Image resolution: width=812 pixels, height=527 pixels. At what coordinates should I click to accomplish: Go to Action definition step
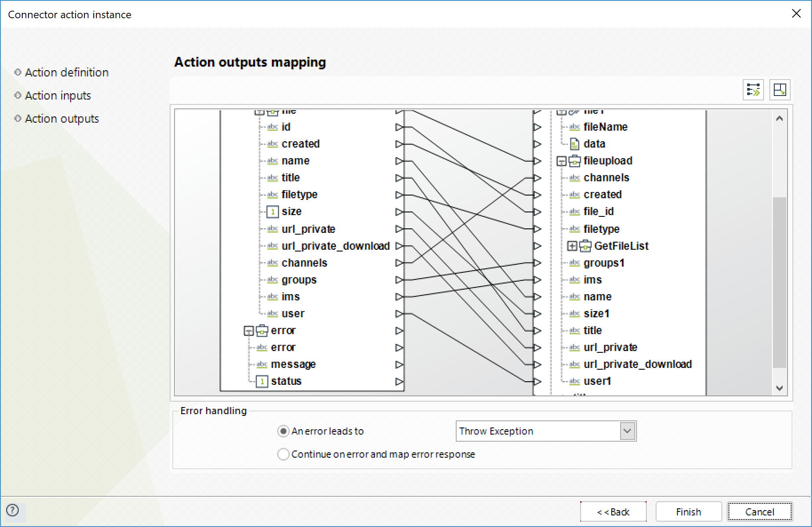coord(67,72)
